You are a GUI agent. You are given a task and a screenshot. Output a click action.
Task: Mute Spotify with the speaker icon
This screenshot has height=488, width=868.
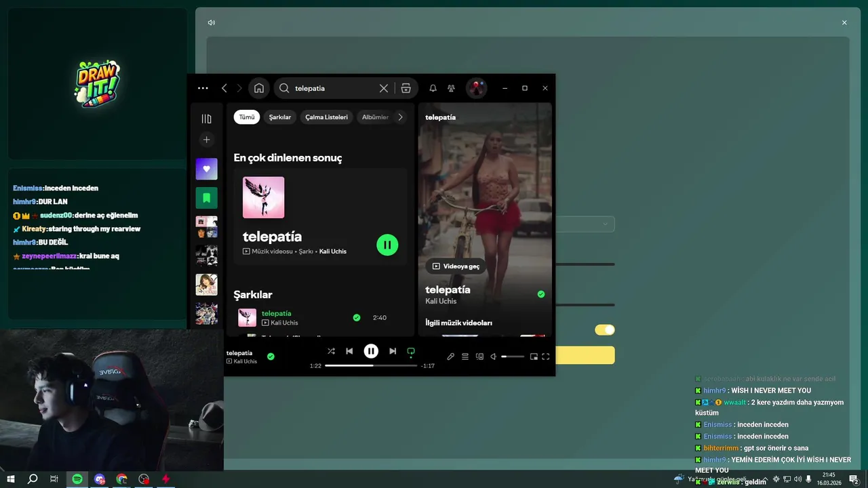point(494,357)
